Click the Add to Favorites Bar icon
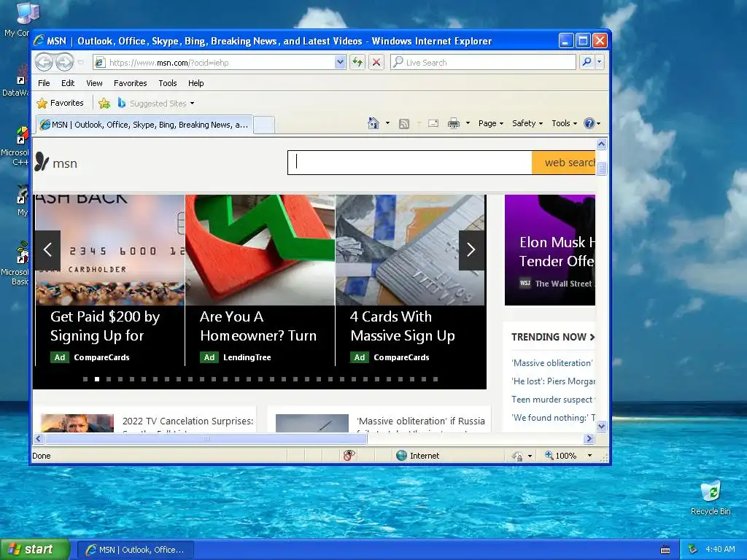Screen dimensions: 747x560 tap(104, 103)
